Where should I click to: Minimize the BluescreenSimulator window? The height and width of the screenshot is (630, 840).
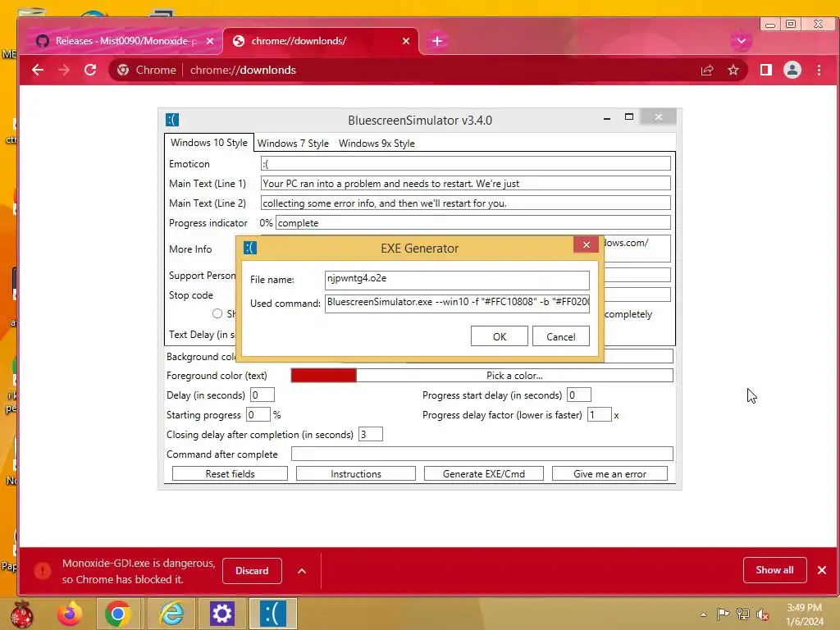[x=607, y=118]
